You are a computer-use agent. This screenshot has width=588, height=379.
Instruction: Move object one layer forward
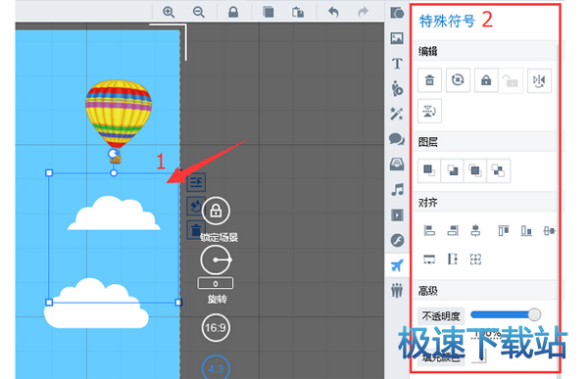pyautogui.click(x=475, y=170)
